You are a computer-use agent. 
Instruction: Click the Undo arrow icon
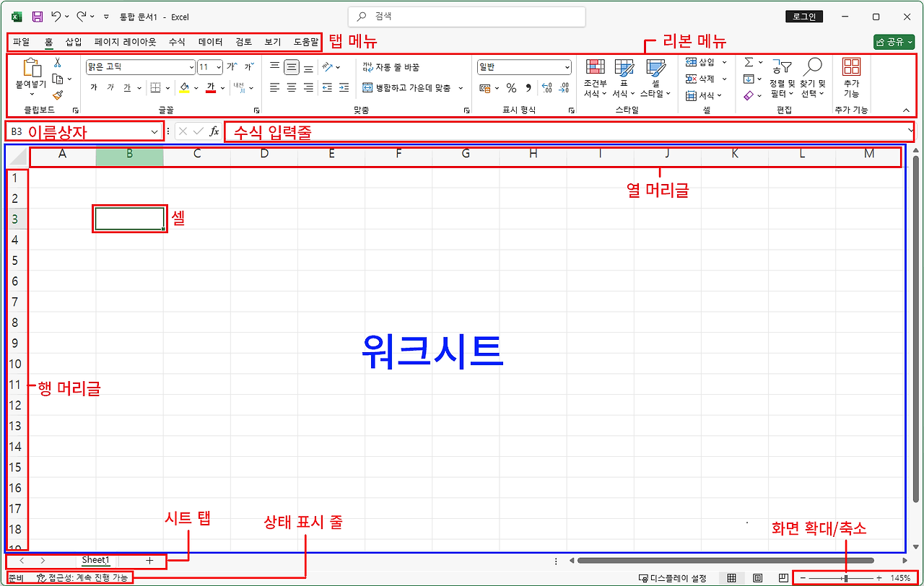(x=56, y=16)
